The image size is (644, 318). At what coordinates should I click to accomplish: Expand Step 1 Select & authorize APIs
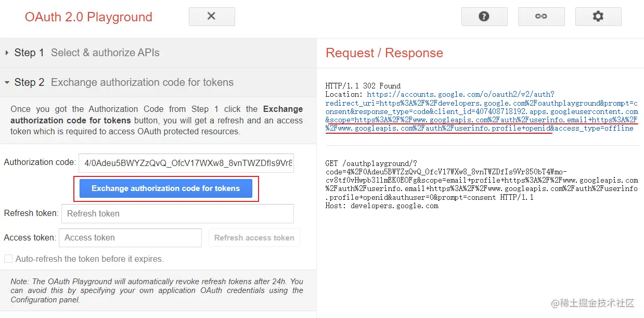(158, 53)
